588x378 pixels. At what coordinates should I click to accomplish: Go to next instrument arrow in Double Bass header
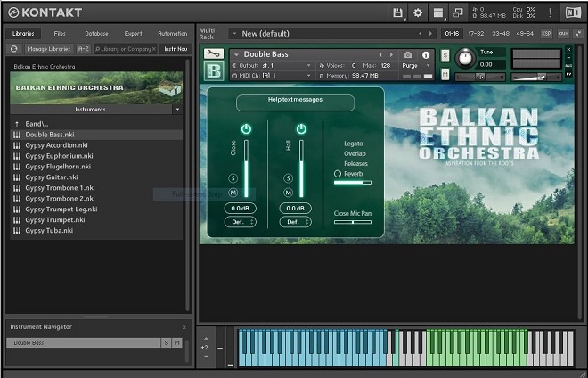[391, 54]
